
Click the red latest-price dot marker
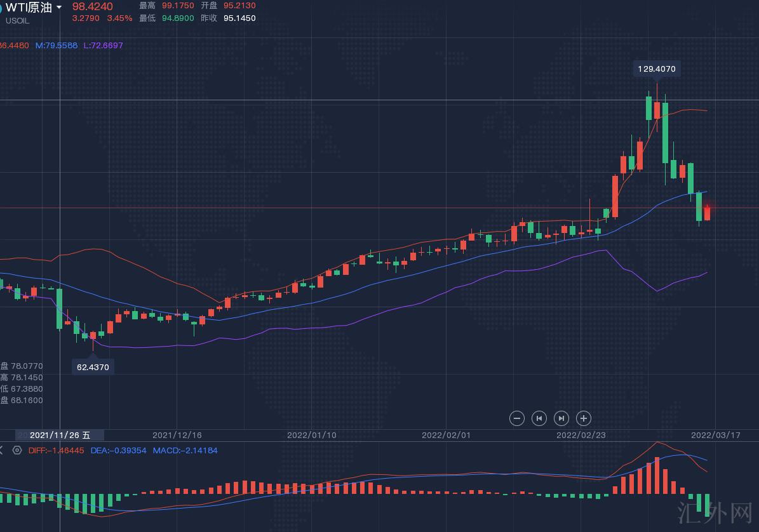708,208
